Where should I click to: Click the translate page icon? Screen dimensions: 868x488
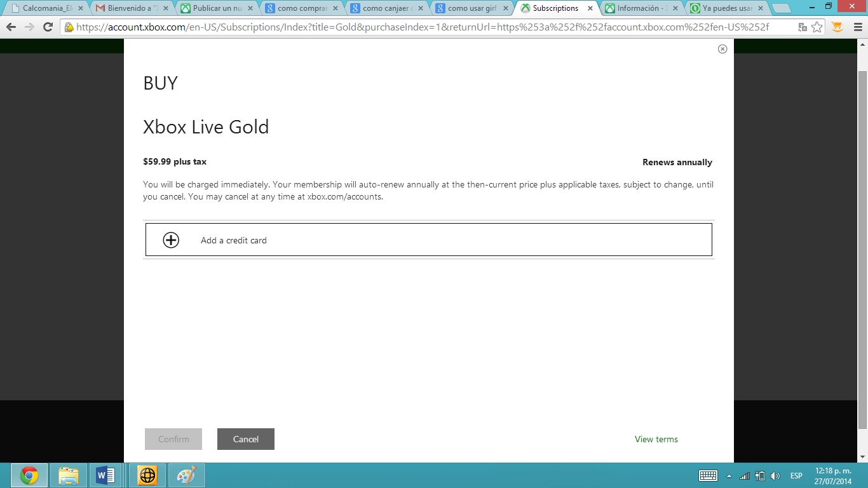pos(803,27)
